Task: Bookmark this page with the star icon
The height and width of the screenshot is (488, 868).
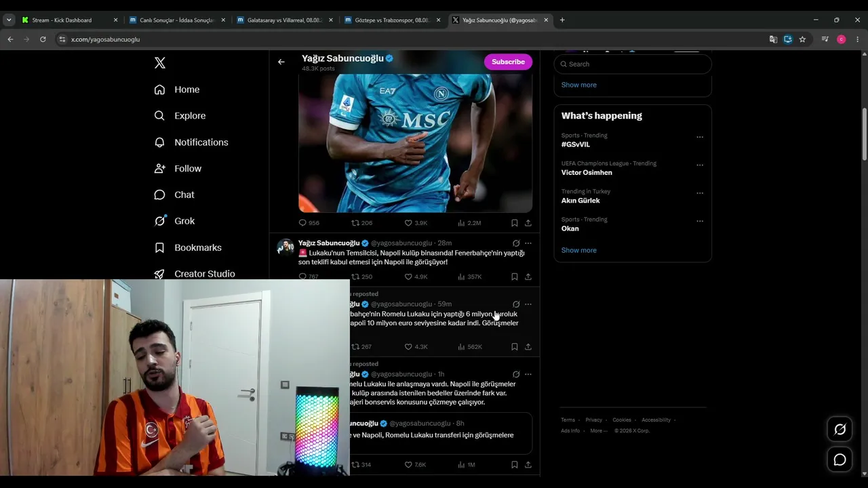Action: pos(802,39)
